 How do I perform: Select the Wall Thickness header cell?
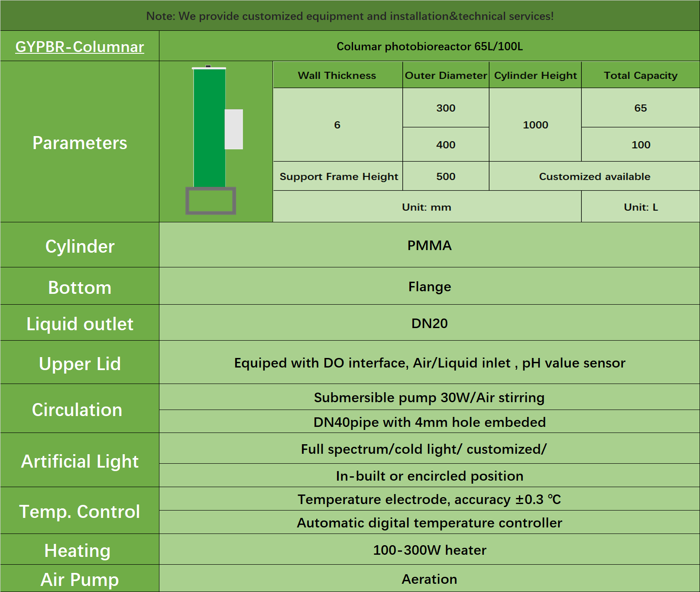(x=337, y=75)
